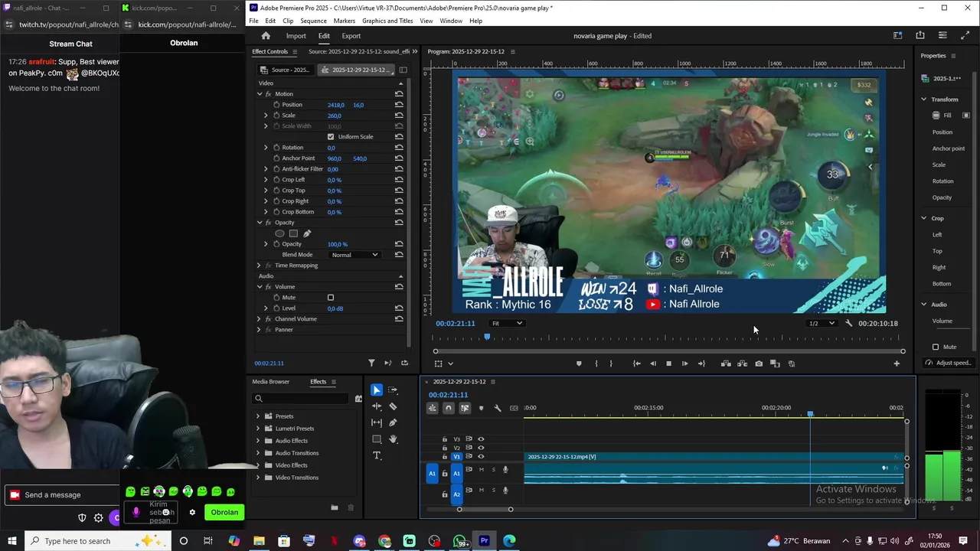
Task: Toggle the Mute checkbox in Properties panel
Action: [x=936, y=347]
